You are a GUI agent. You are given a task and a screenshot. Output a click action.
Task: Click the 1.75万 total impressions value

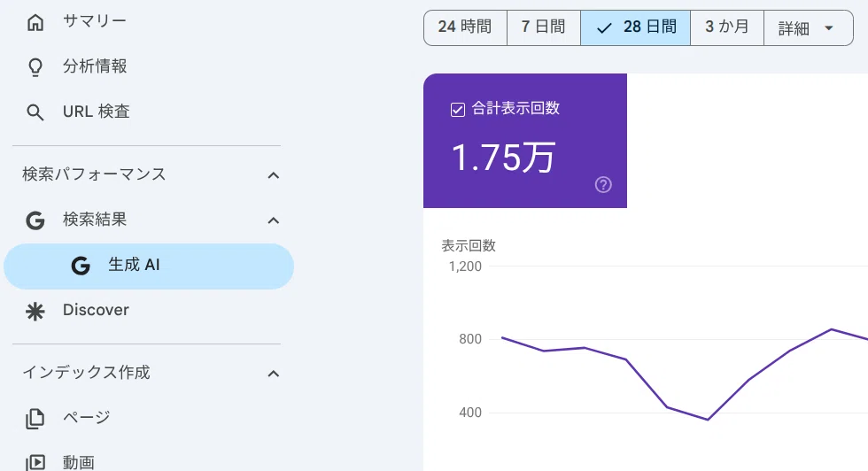point(503,158)
